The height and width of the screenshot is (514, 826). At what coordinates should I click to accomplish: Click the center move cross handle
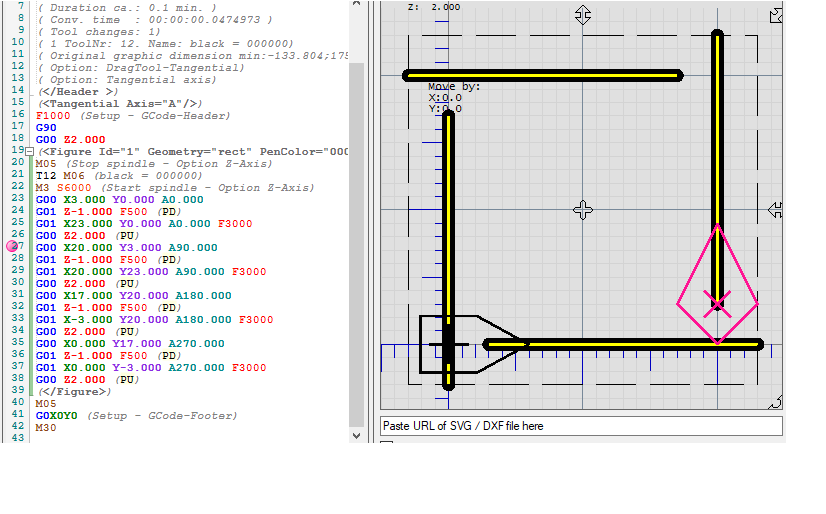point(583,210)
